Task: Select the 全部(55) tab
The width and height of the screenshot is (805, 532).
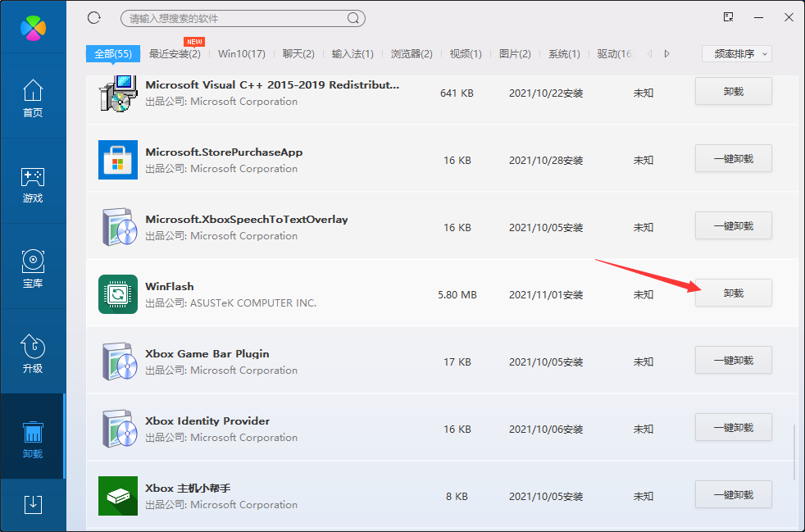Action: tap(113, 53)
